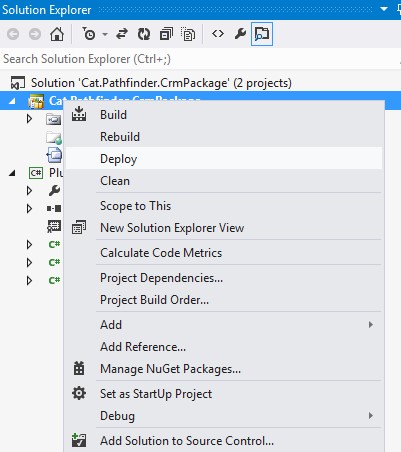Open Project Dependencies dialog

(224, 278)
